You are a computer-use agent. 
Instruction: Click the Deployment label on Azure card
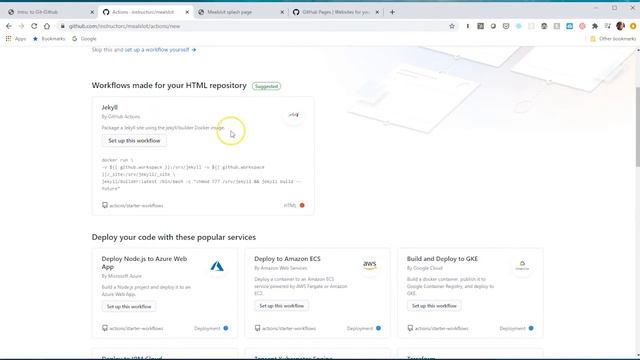coord(207,328)
